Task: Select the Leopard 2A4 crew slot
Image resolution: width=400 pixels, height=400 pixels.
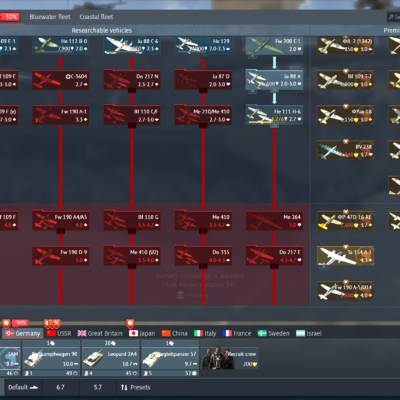Action: pyautogui.click(x=110, y=358)
